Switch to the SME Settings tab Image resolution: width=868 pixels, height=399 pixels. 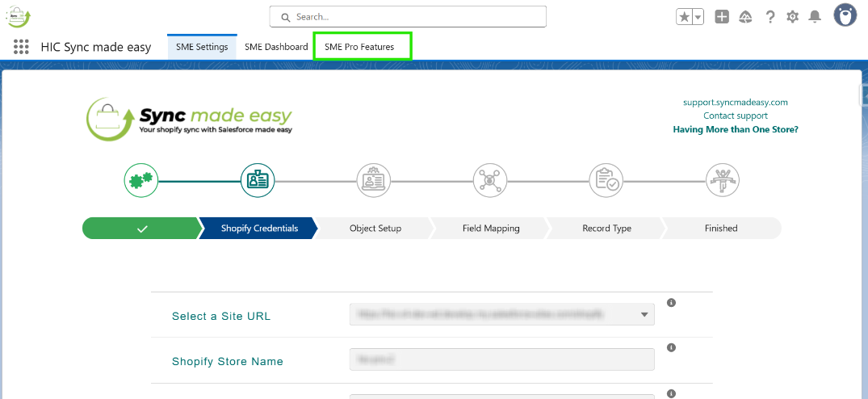tap(202, 47)
